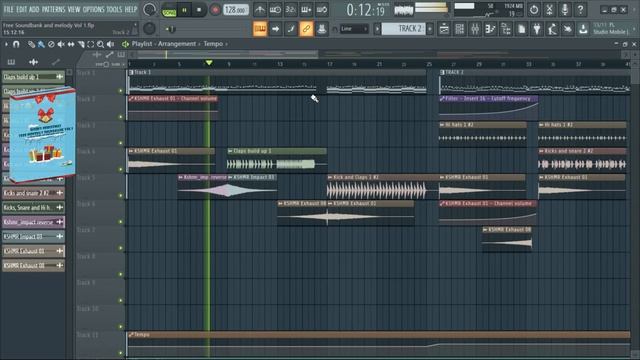Stop playback with the stop button
Image resolution: width=640 pixels, height=360 pixels.
tap(199, 10)
